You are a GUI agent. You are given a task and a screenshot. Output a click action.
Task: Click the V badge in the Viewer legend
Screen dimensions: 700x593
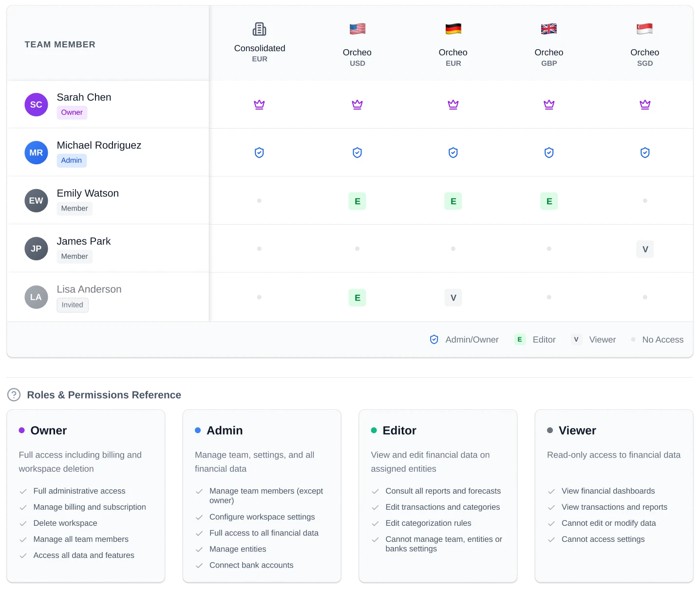click(576, 340)
